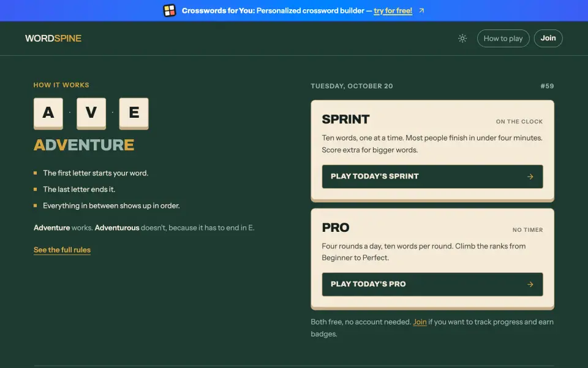Viewport: 588px width, 368px height.
Task: Click the letter E tile
Action: pyautogui.click(x=134, y=113)
